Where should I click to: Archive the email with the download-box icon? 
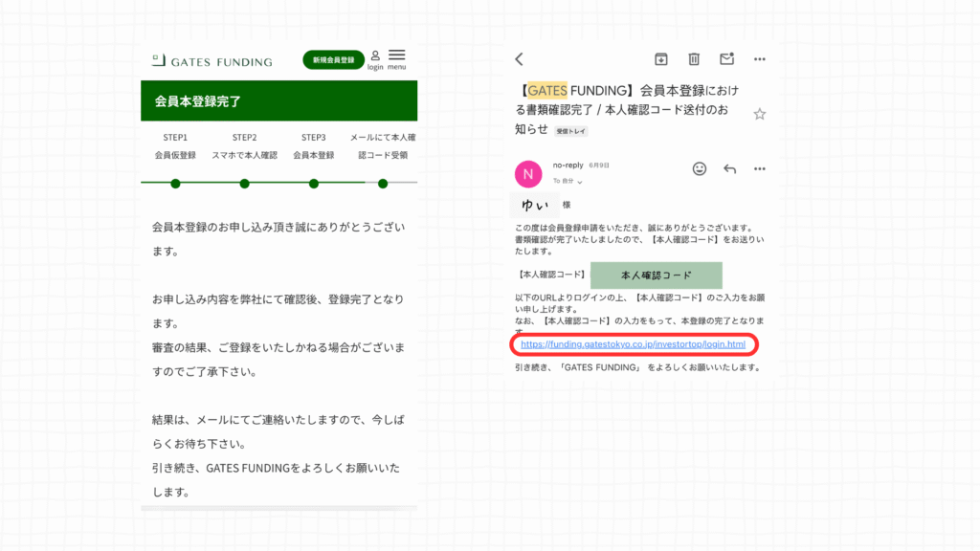tap(660, 58)
